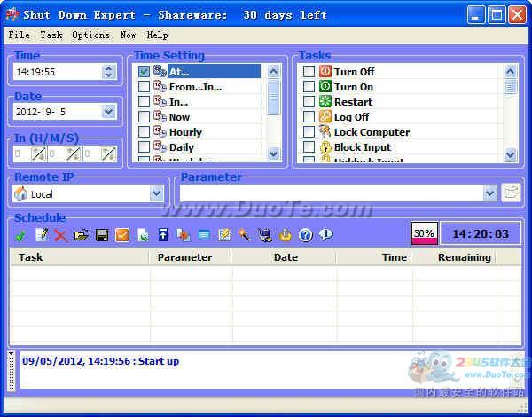
Task: Expand the Parameter dropdown list
Action: coord(489,193)
